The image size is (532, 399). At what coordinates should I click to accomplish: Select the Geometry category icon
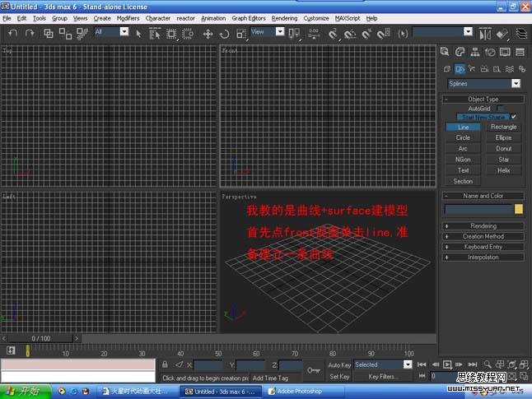pyautogui.click(x=447, y=69)
